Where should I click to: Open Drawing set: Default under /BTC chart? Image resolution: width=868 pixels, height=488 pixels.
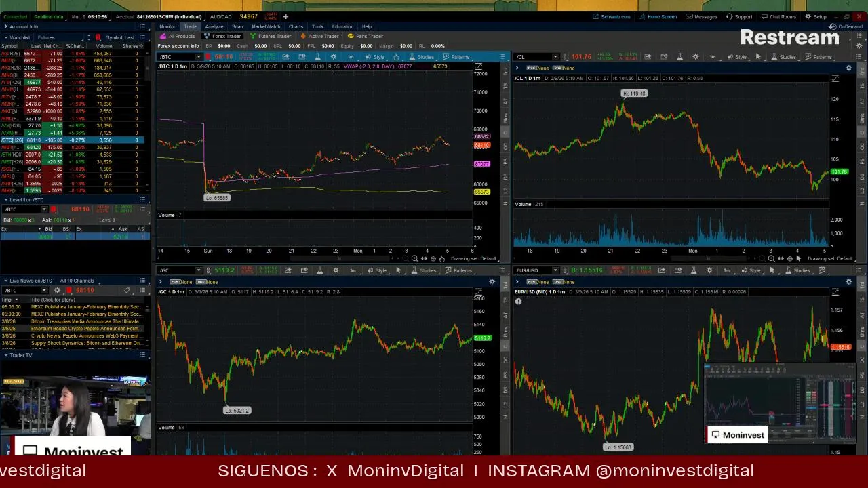(473, 258)
